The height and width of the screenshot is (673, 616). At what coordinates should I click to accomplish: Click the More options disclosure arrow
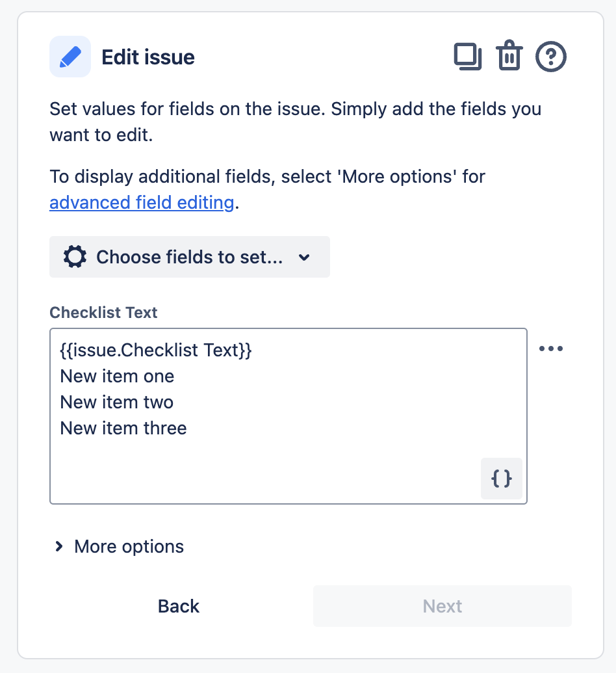click(x=58, y=547)
